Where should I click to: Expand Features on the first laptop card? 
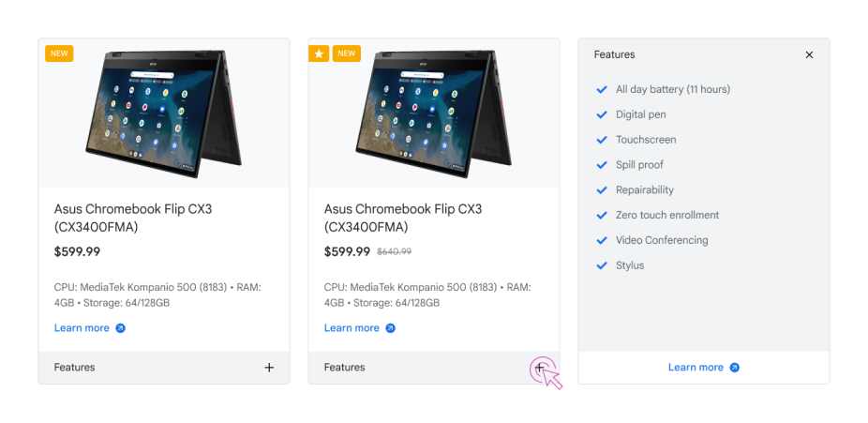pyautogui.click(x=269, y=368)
